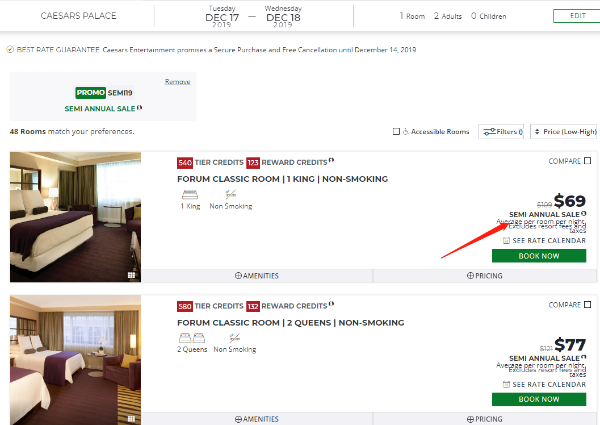Check COMPARE for the 2 Queens room
This screenshot has width=600, height=425.
[588, 305]
